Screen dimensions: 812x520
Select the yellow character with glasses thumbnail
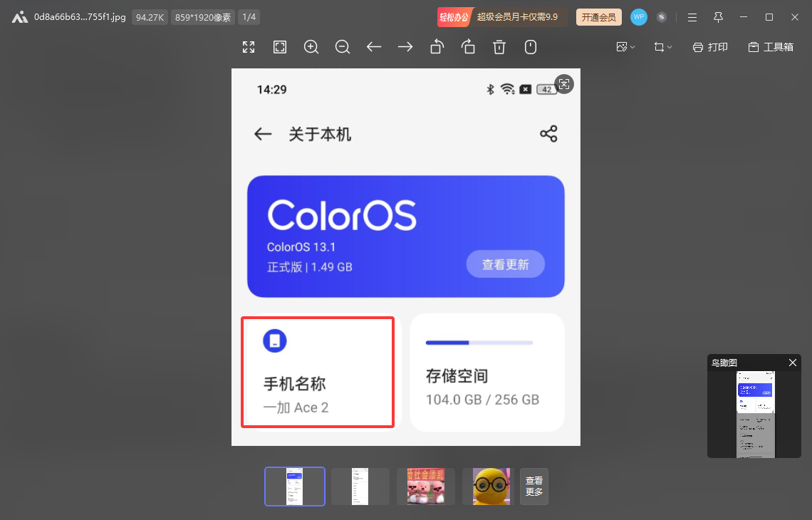pos(491,487)
